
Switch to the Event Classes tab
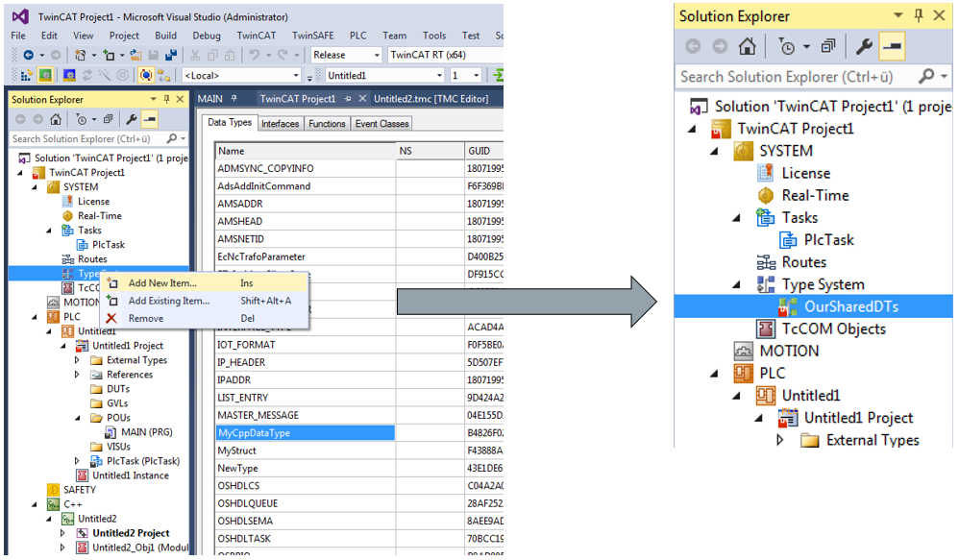tap(381, 124)
